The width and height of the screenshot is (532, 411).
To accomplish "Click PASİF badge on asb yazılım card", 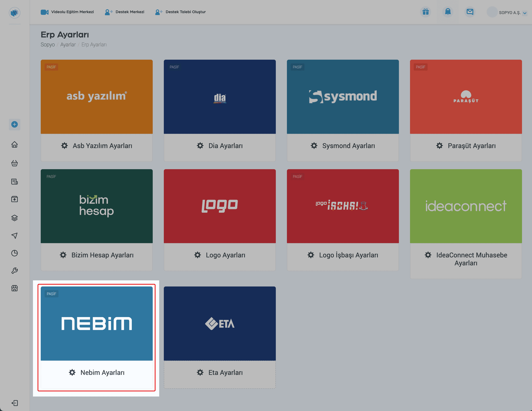I will tap(51, 67).
